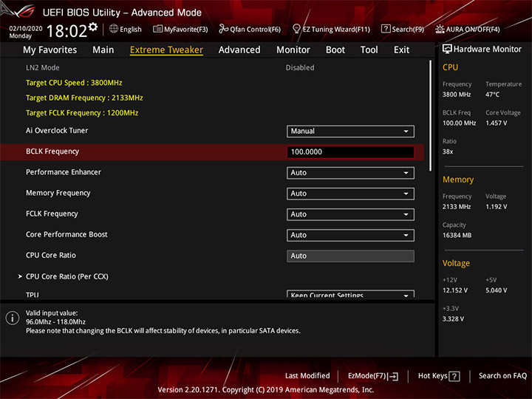
Task: Select the Core Performance Boost label
Action: 66,234
